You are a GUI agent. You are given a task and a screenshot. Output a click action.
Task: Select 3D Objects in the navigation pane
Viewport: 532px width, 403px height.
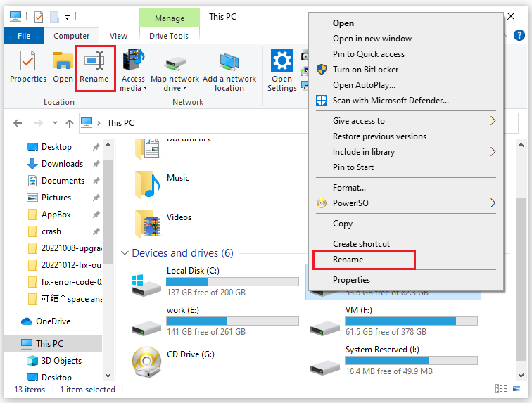[x=54, y=361]
